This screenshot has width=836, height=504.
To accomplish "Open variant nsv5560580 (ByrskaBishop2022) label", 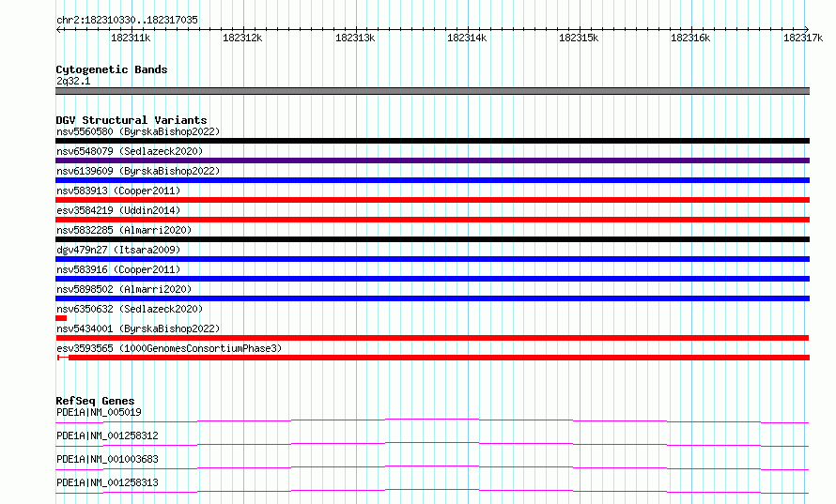I will [138, 131].
